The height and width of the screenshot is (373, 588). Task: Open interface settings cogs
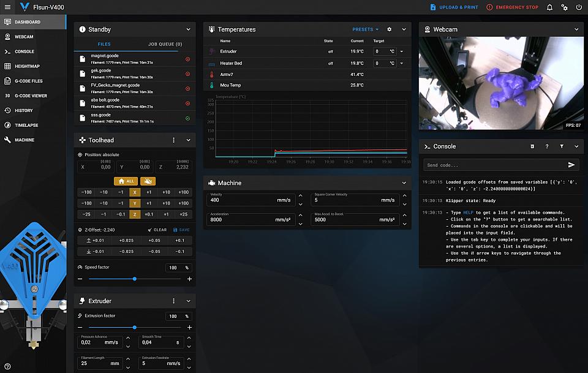pyautogui.click(x=564, y=7)
